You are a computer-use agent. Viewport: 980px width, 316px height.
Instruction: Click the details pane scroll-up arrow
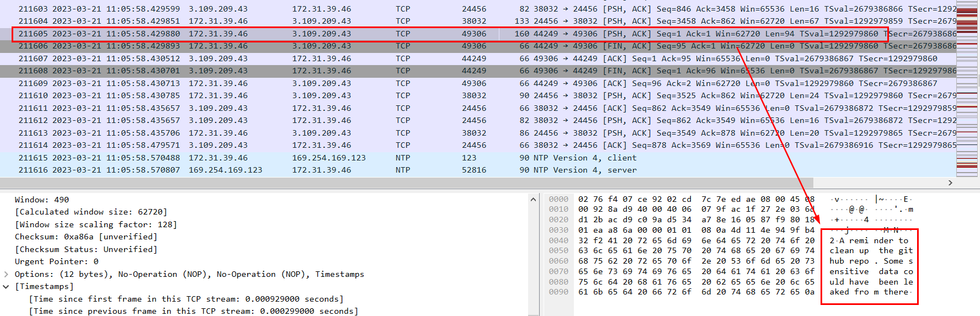pyautogui.click(x=533, y=200)
